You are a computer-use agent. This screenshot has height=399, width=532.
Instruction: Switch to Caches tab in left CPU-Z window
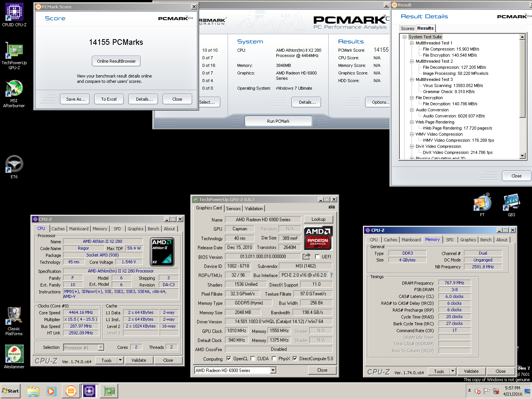tap(58, 229)
